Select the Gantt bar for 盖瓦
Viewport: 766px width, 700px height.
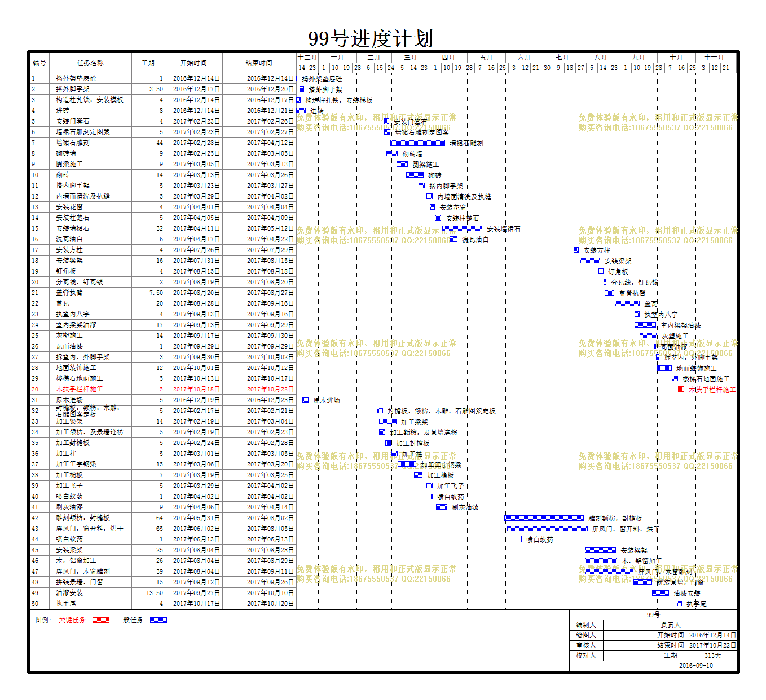pyautogui.click(x=627, y=303)
